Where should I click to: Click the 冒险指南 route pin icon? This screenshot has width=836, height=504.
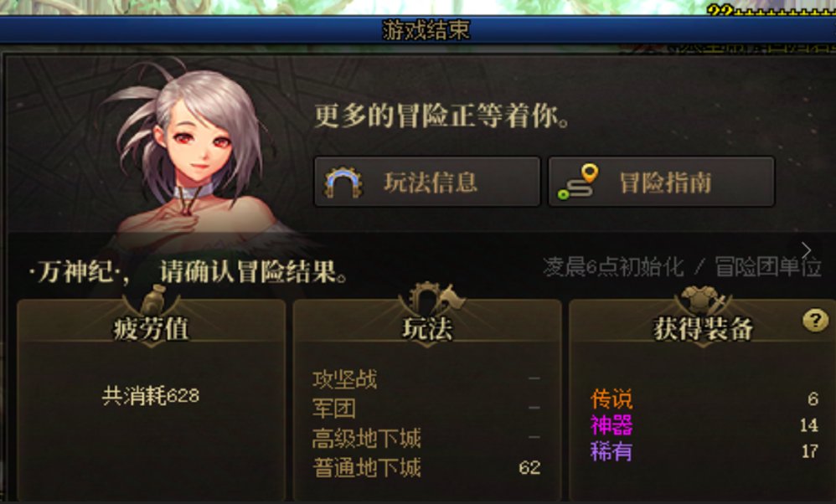coord(578,182)
